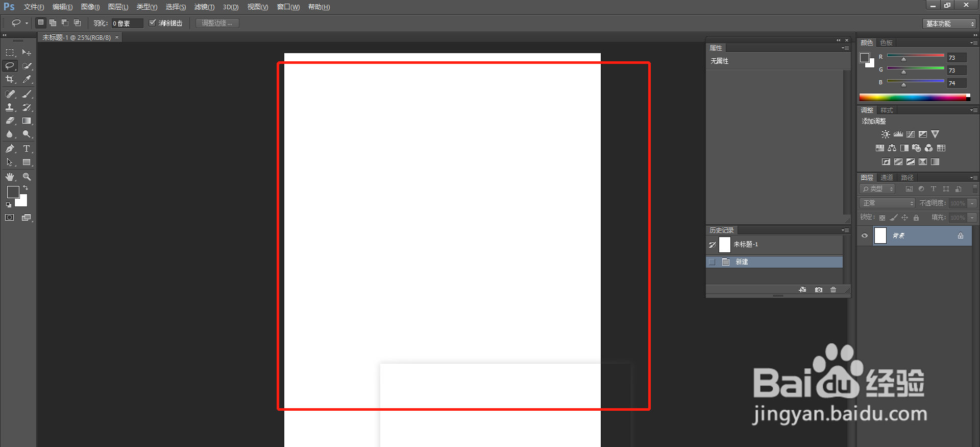The height and width of the screenshot is (447, 980).
Task: Toggle lock image pixels brush icon
Action: click(894, 218)
